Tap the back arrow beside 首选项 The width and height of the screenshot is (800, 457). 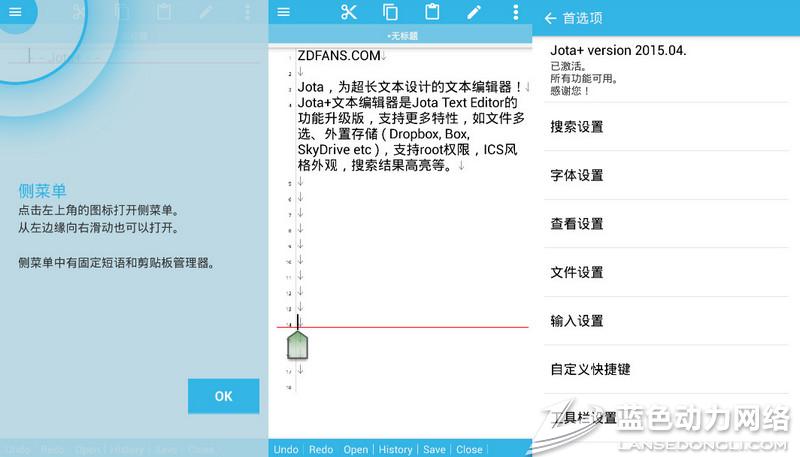click(550, 18)
